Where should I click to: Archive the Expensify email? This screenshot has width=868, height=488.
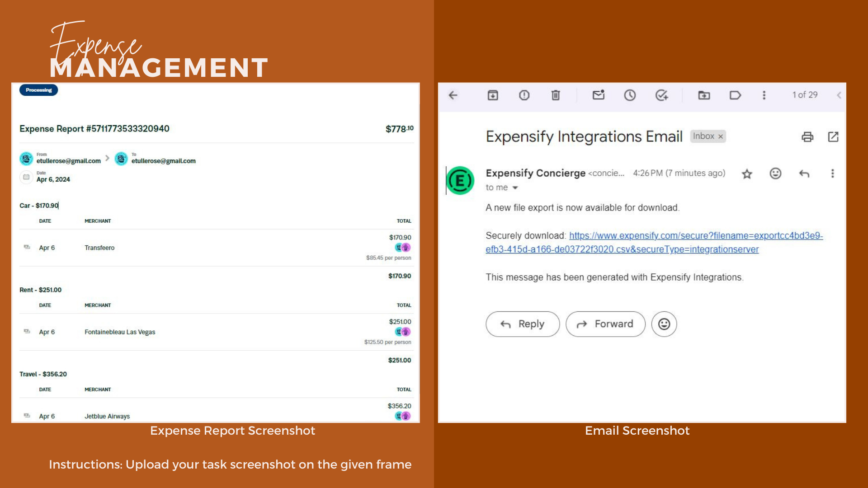[x=493, y=95]
